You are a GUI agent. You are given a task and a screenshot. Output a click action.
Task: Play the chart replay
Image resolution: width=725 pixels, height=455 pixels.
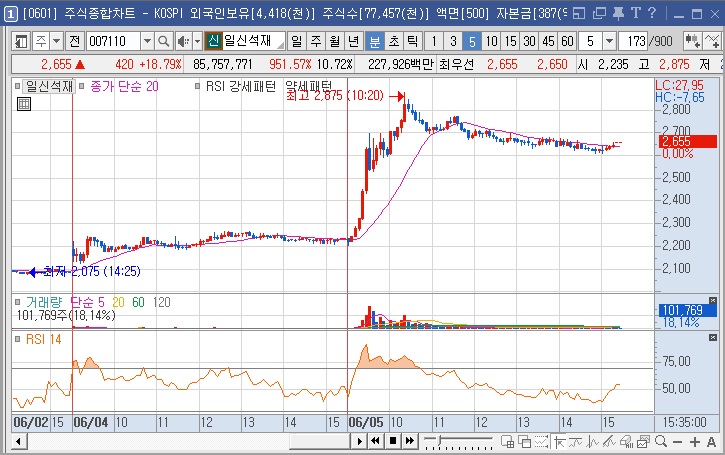[x=359, y=441]
